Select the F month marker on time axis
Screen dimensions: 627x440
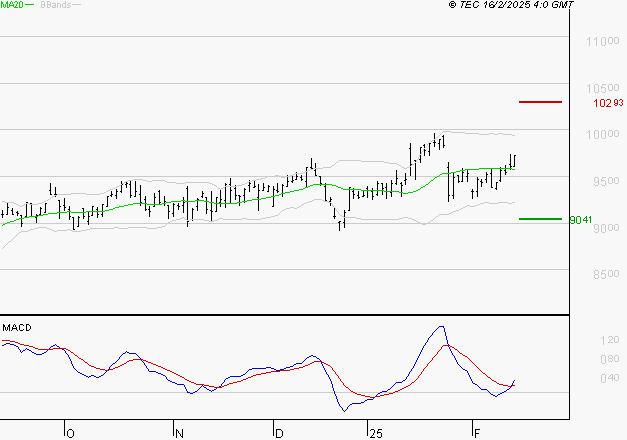point(476,433)
